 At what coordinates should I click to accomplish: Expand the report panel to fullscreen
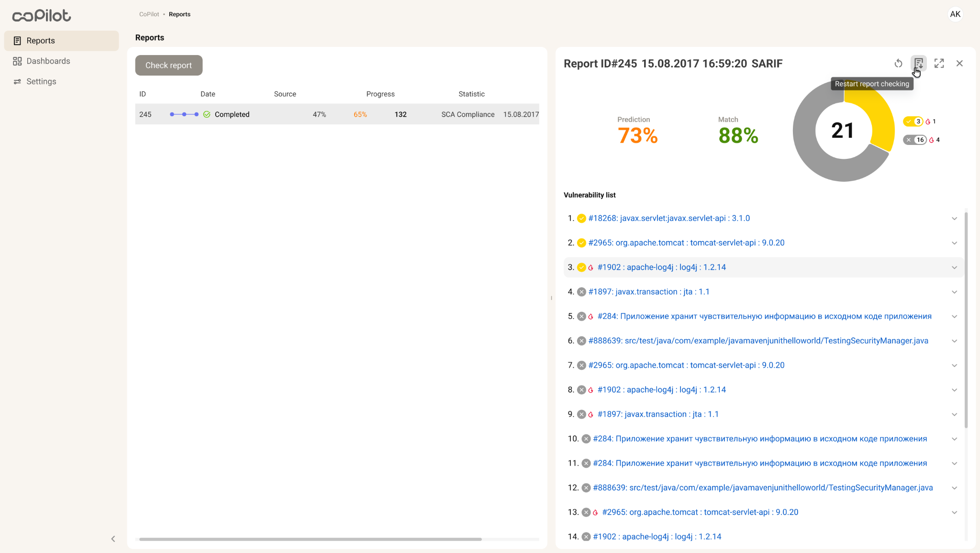coord(939,63)
